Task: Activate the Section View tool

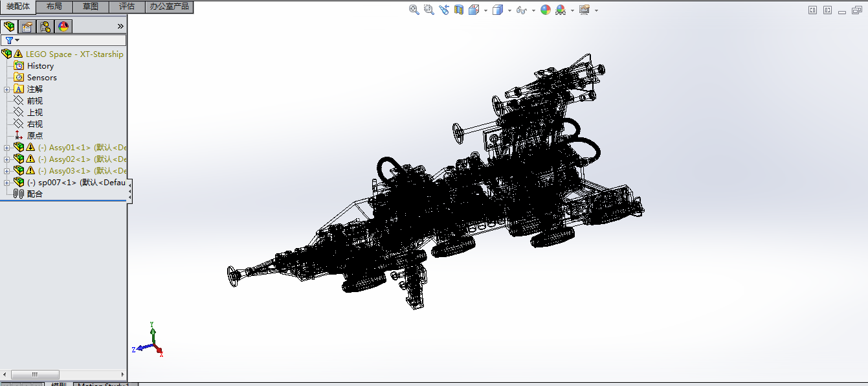Action: 459,10
